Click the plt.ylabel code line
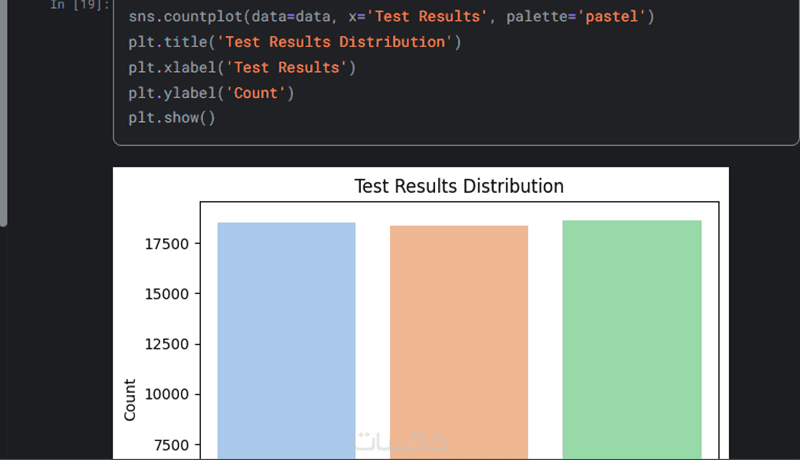This screenshot has height=460, width=800. (211, 93)
